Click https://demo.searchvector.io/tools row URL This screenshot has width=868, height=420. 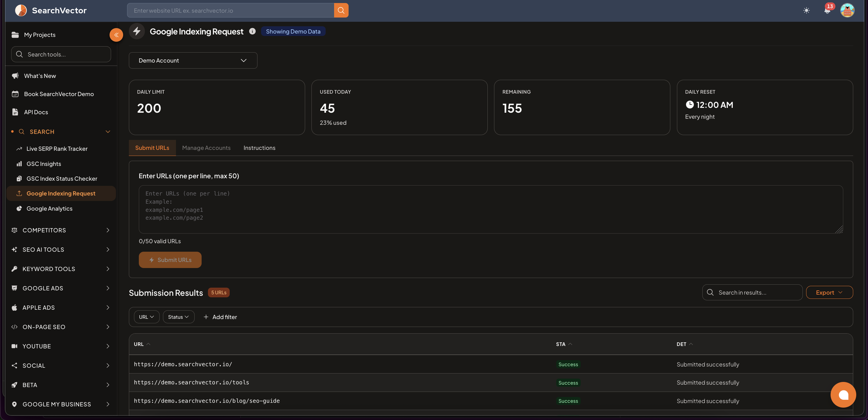point(191,383)
